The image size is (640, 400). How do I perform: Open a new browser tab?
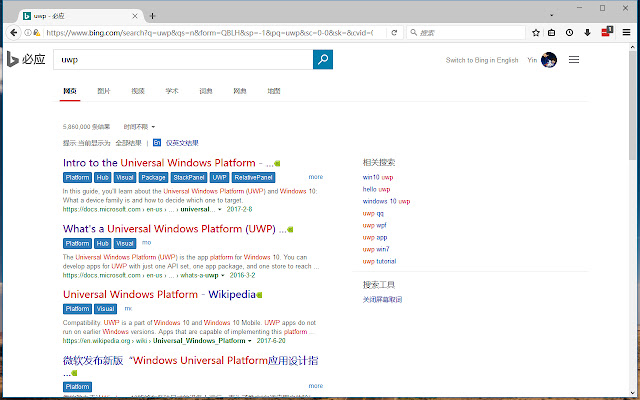tap(152, 16)
